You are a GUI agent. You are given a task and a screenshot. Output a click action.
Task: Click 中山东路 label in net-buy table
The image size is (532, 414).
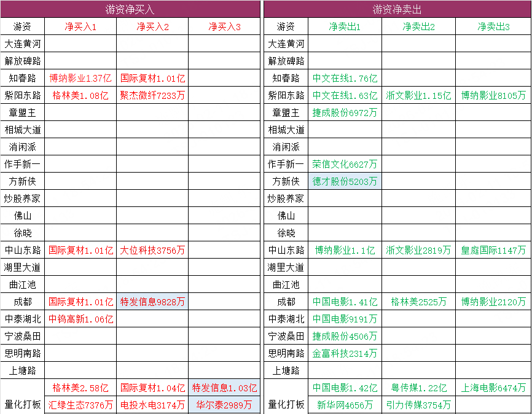click(22, 250)
